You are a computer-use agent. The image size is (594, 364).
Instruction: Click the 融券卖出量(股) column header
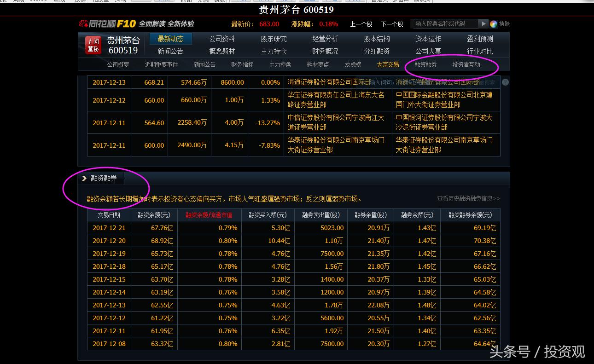pos(321,215)
